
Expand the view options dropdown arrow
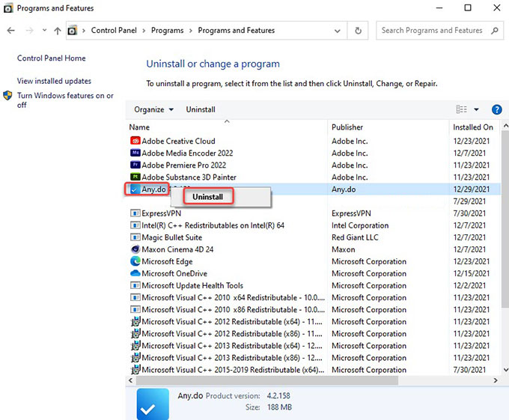[x=476, y=110]
